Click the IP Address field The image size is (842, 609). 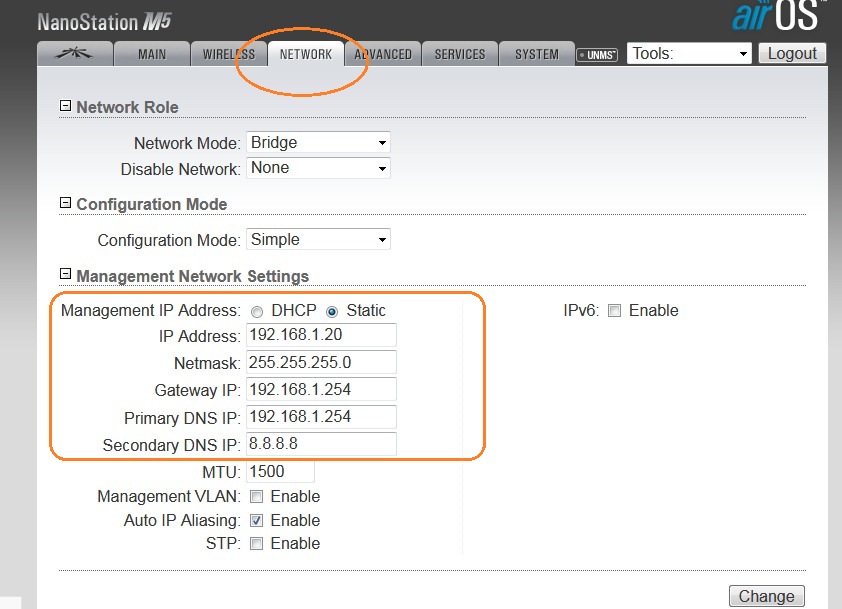point(321,335)
